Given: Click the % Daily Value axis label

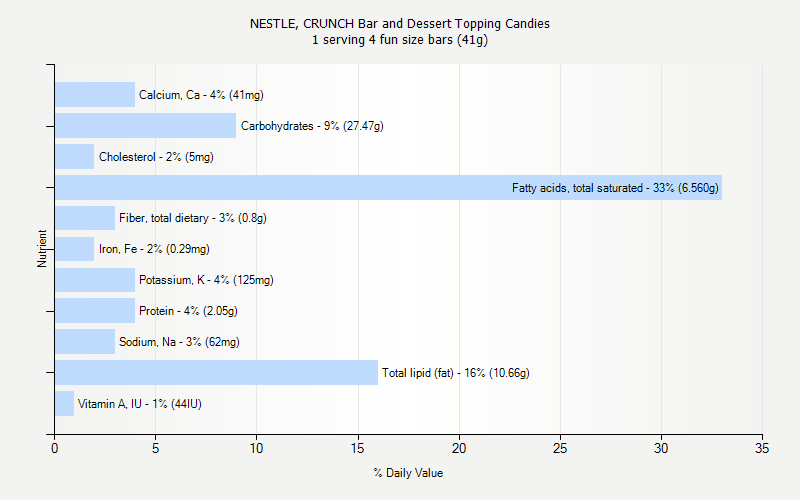Looking at the screenshot, I should click(408, 473).
